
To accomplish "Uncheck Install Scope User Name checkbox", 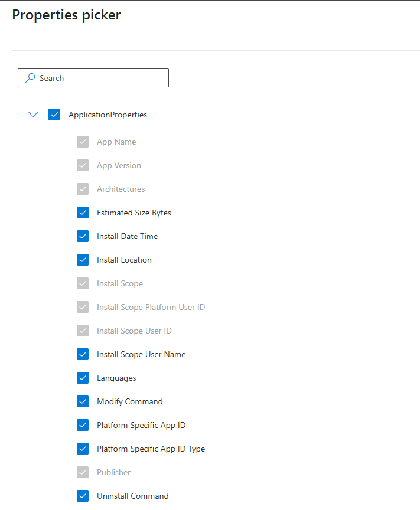I will coord(83,354).
